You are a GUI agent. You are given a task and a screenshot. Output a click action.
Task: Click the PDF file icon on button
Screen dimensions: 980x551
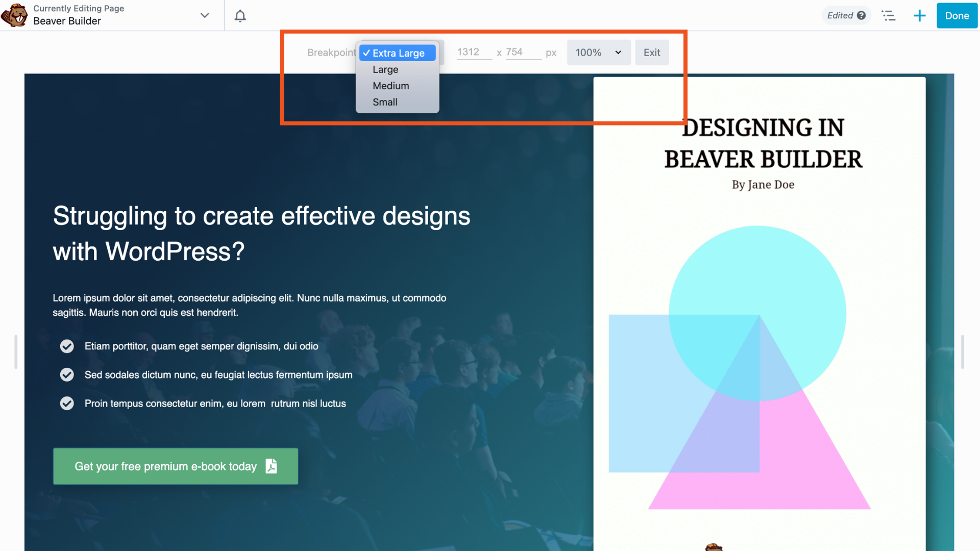(272, 466)
